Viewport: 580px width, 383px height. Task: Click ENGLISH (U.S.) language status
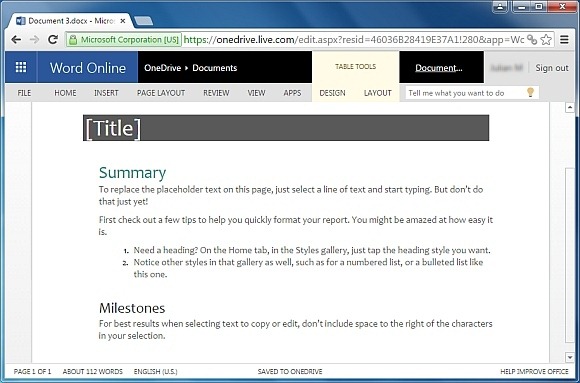pyautogui.click(x=155, y=372)
